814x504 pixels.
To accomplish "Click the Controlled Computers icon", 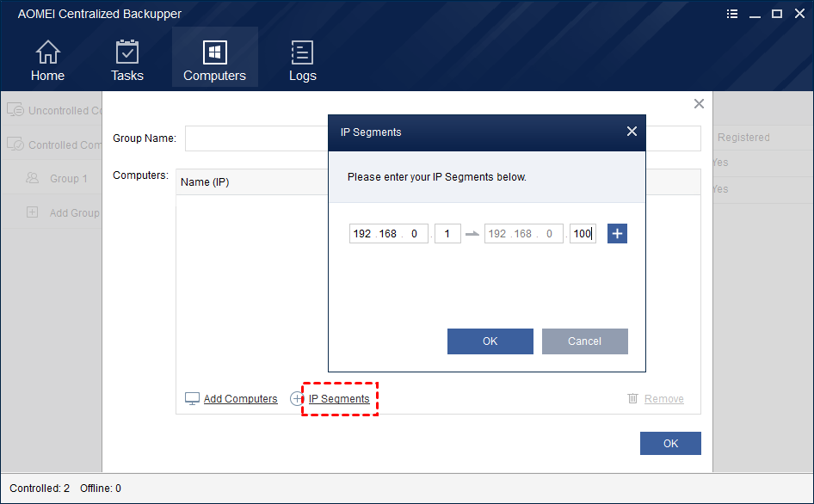I will coord(15,144).
